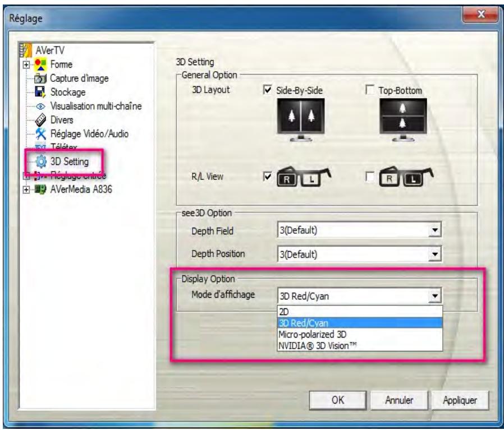Screen dimensions: 504x430
Task: Open Réglage Vidéo/Audio settings
Action: pos(89,133)
